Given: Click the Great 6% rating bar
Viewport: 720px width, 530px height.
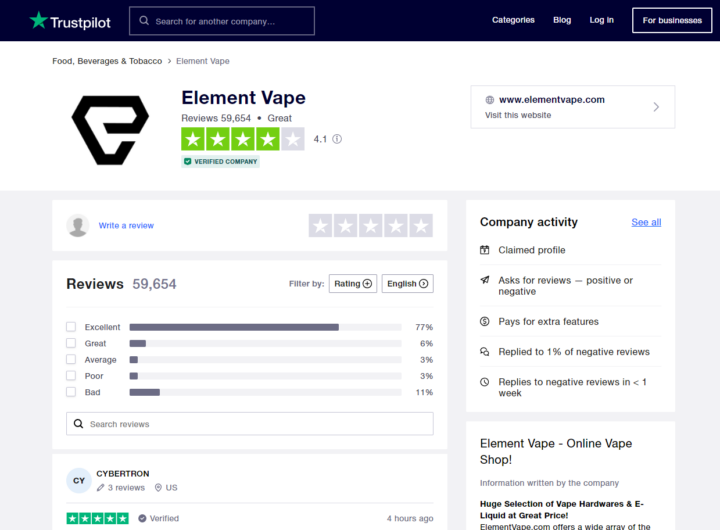Looking at the screenshot, I should pyautogui.click(x=265, y=344).
